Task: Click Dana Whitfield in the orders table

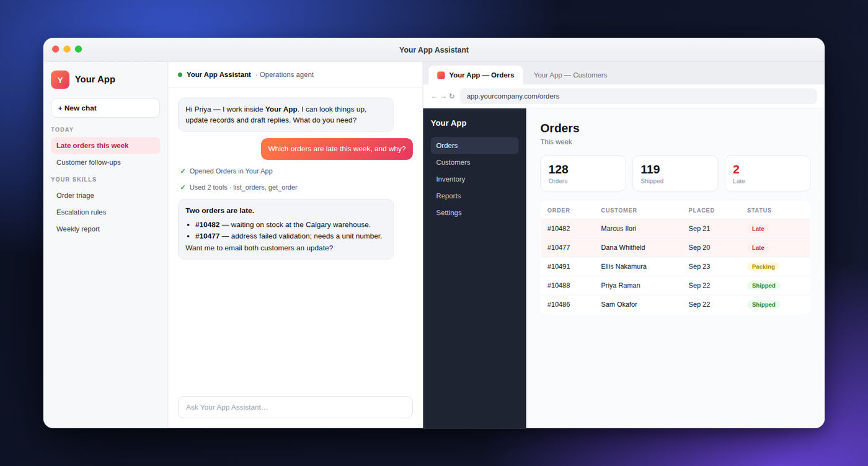Action: (x=623, y=247)
